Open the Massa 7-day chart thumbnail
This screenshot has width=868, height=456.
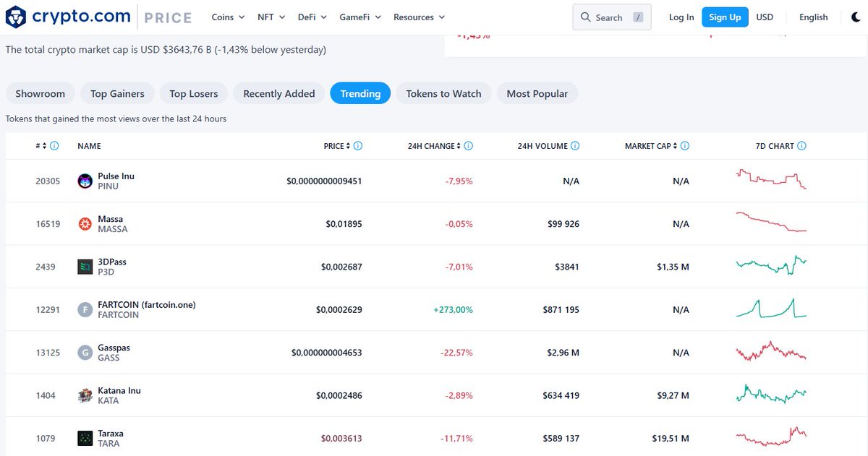click(771, 222)
